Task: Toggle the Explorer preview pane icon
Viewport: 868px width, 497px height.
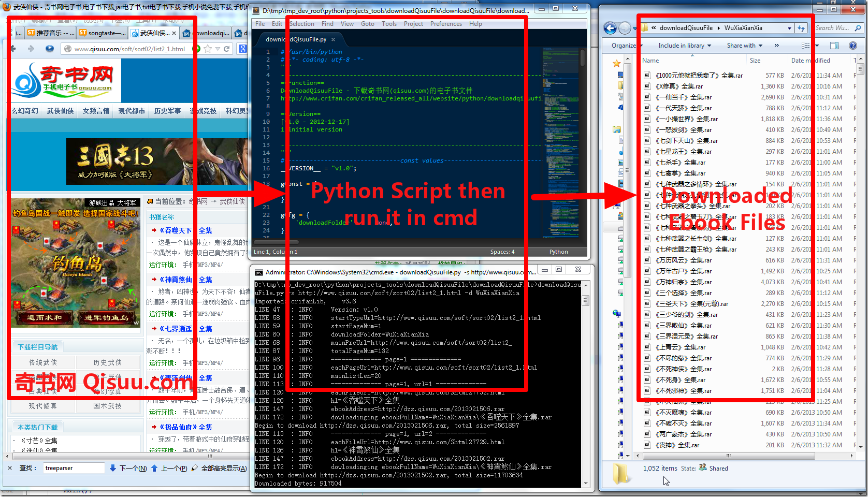Action: click(834, 46)
